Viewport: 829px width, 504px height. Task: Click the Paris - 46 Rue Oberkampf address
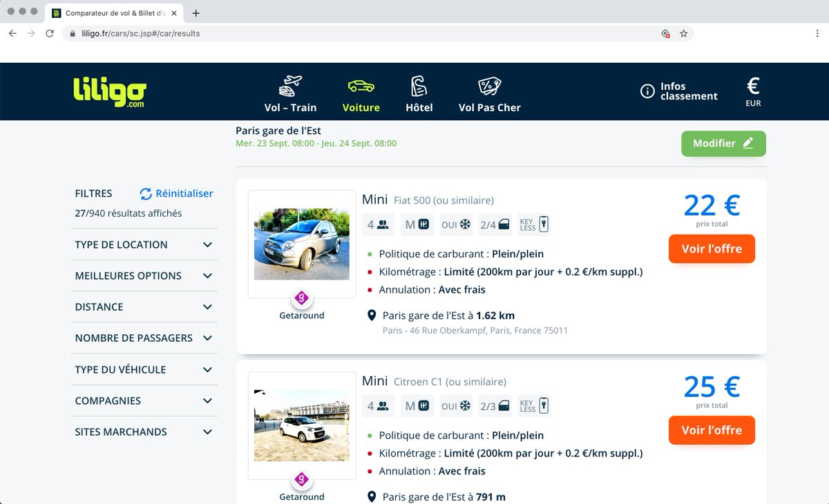(x=475, y=331)
